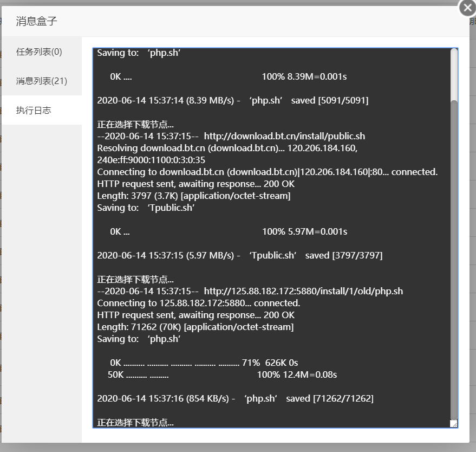
Task: Click the "saved [5091/5091]" log line
Action: 232,100
